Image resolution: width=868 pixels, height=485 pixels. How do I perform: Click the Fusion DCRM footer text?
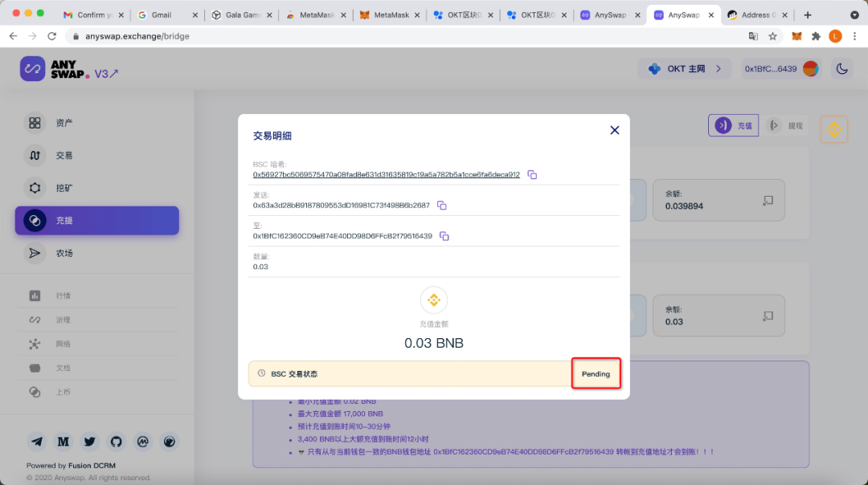(92, 466)
